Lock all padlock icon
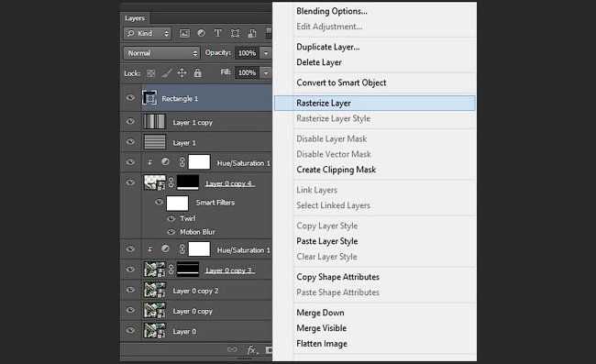Viewport: 596px width, 364px height. coord(198,73)
